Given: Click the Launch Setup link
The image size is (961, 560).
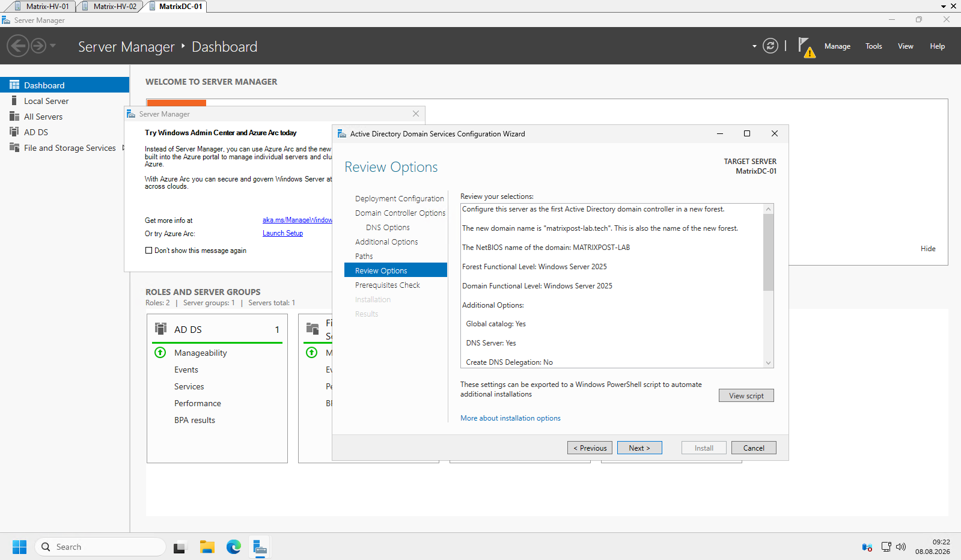Looking at the screenshot, I should (x=282, y=233).
